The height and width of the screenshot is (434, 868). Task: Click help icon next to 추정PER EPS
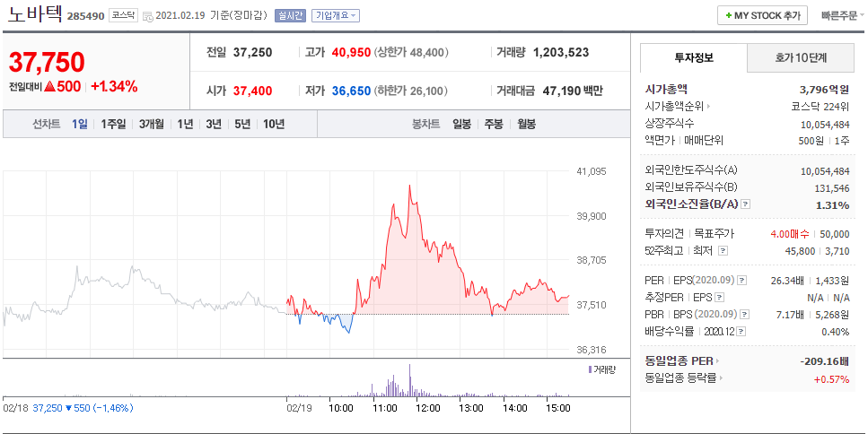click(x=719, y=298)
